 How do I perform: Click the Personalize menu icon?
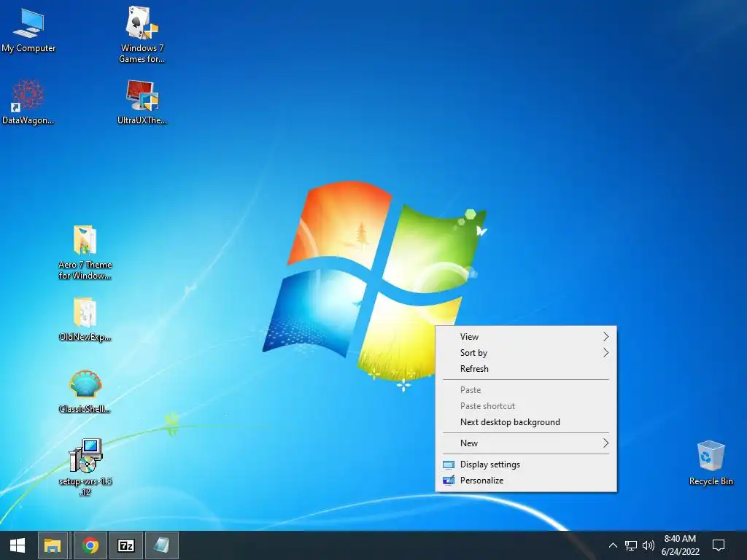click(x=449, y=481)
